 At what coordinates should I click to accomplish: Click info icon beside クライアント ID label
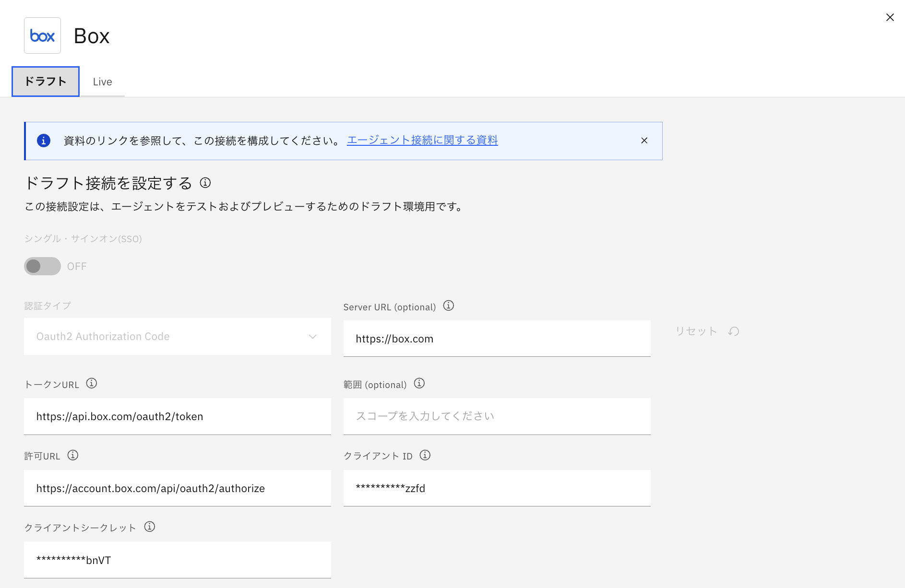click(425, 455)
